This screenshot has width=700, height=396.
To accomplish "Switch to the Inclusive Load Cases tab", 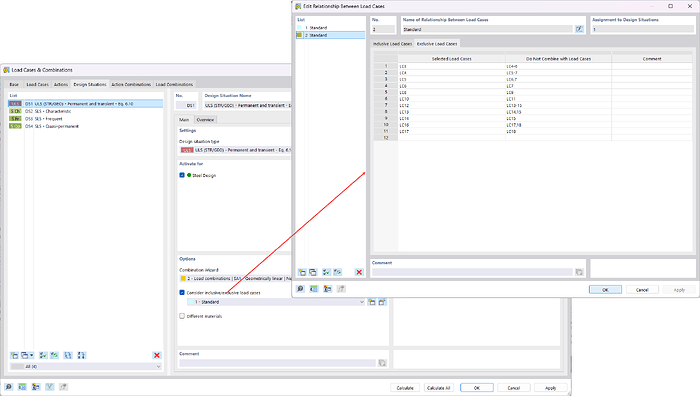I will point(392,44).
